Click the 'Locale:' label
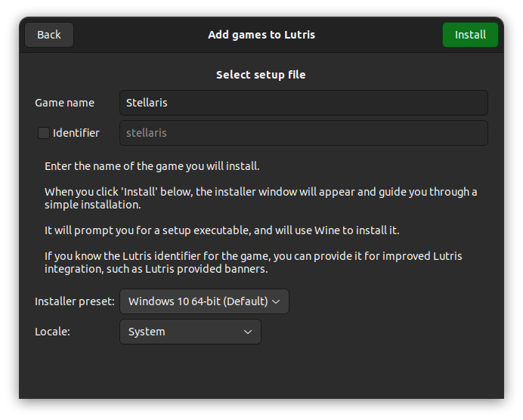Image resolution: width=523 pixels, height=420 pixels. click(52, 332)
